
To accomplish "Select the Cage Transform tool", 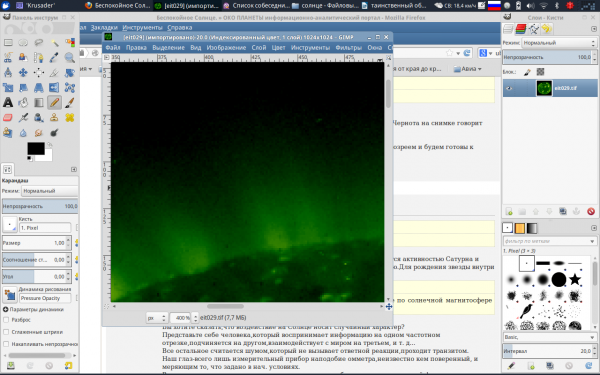I will (70, 88).
